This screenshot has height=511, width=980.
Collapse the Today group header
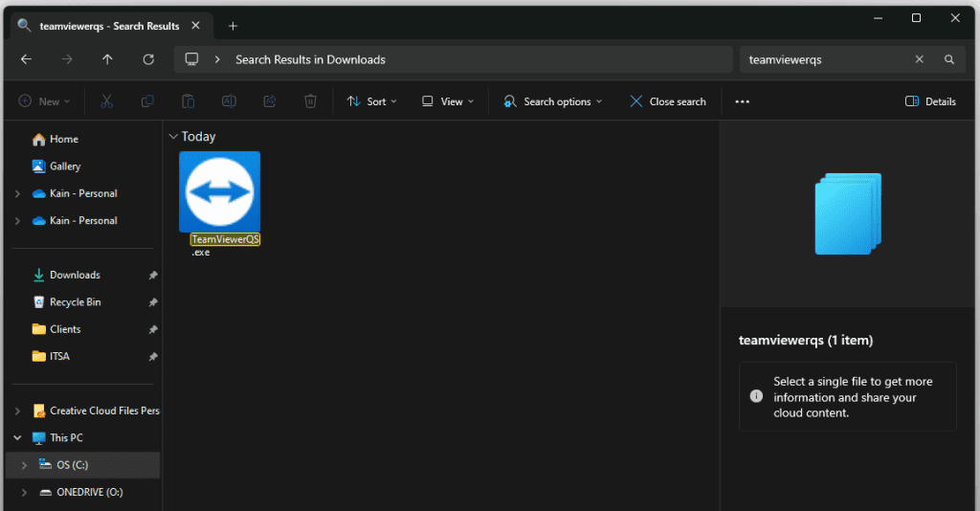(172, 137)
